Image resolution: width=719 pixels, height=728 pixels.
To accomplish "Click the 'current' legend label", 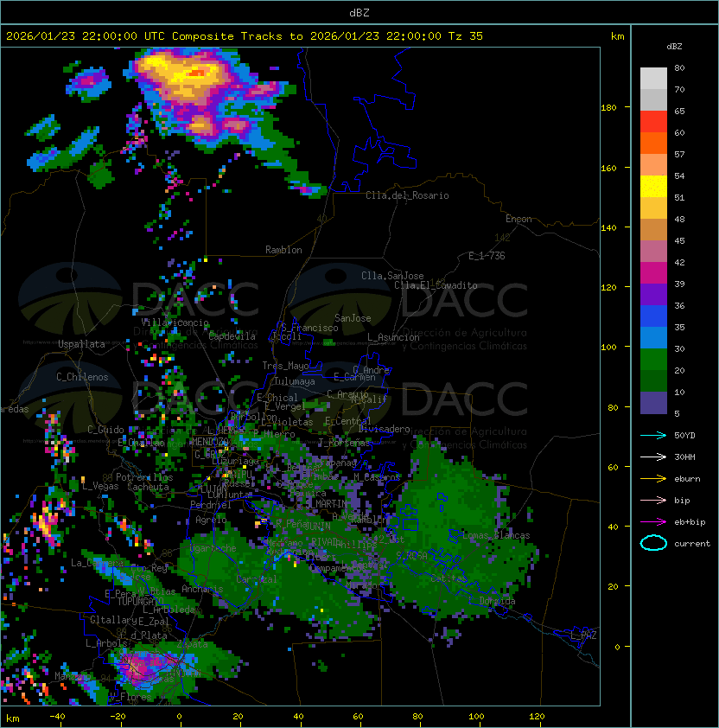I will pos(692,544).
